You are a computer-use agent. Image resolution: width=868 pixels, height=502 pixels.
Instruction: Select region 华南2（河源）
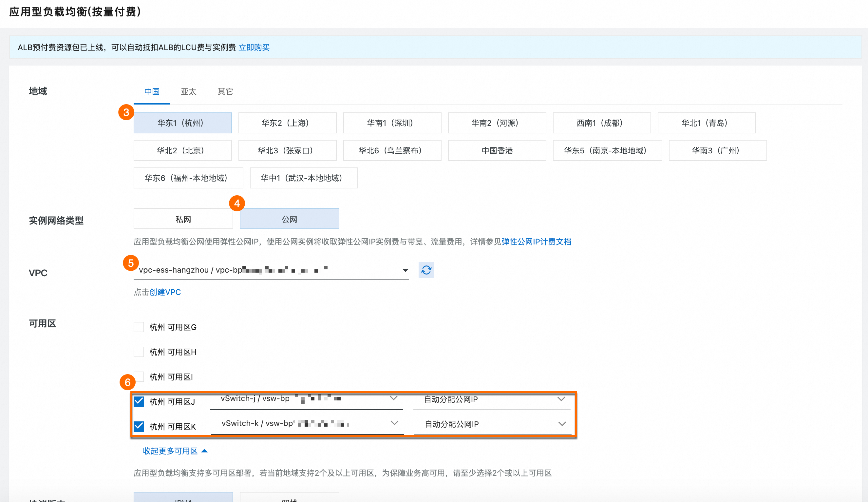(x=497, y=123)
